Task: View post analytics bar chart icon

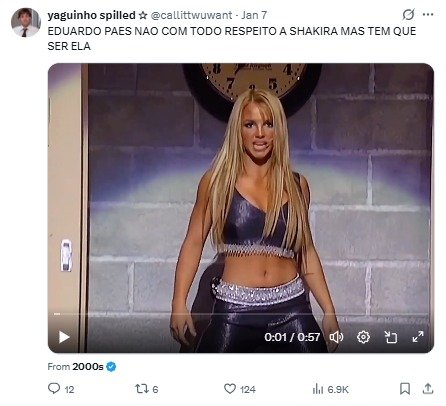Action: [x=318, y=389]
